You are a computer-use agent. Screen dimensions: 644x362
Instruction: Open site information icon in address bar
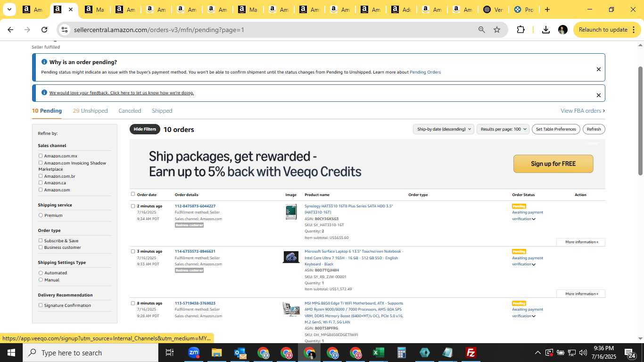(65, 30)
